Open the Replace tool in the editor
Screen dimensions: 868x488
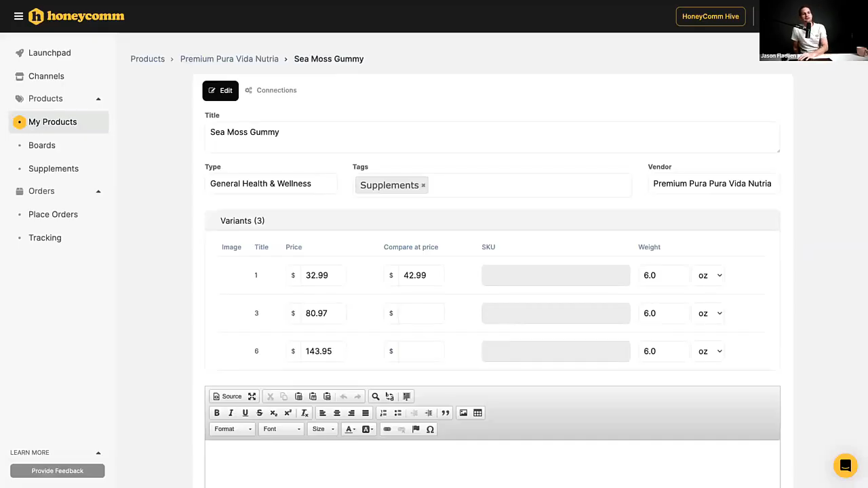coord(390,396)
